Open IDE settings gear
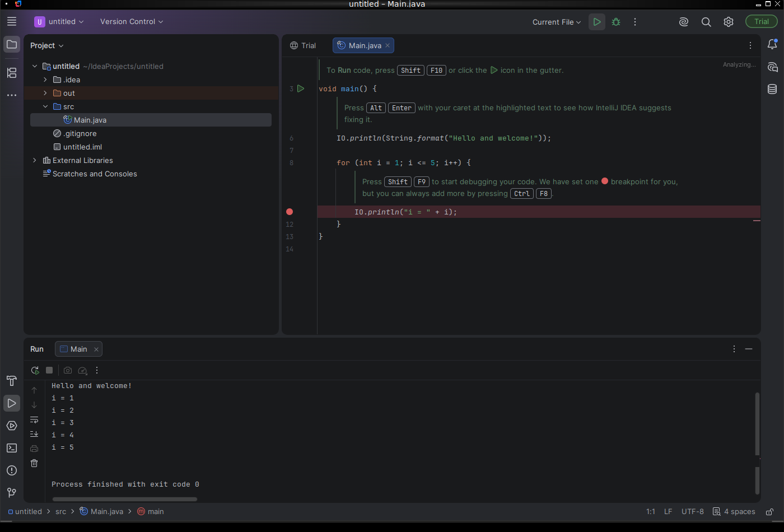784x532 pixels. coord(729,22)
